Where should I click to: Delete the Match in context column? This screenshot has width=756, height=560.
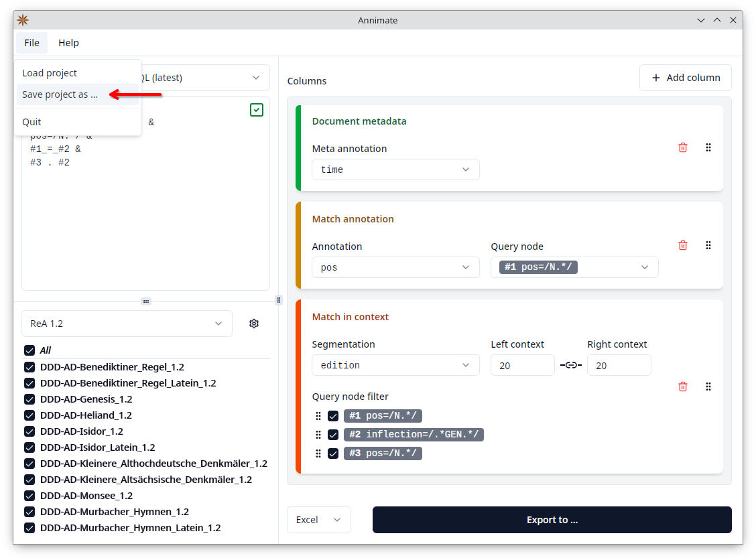pos(683,387)
